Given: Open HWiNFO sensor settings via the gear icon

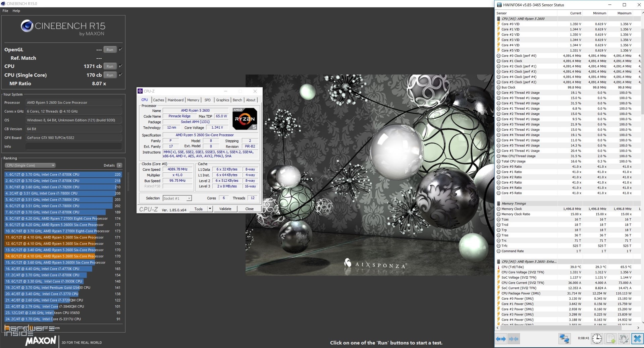Looking at the screenshot, I should [624, 339].
